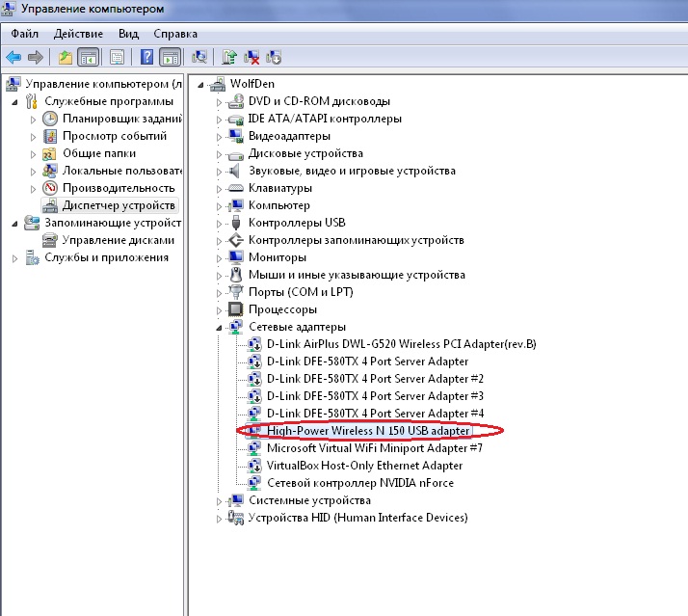Click Scan for hardware changes icon

(199, 57)
